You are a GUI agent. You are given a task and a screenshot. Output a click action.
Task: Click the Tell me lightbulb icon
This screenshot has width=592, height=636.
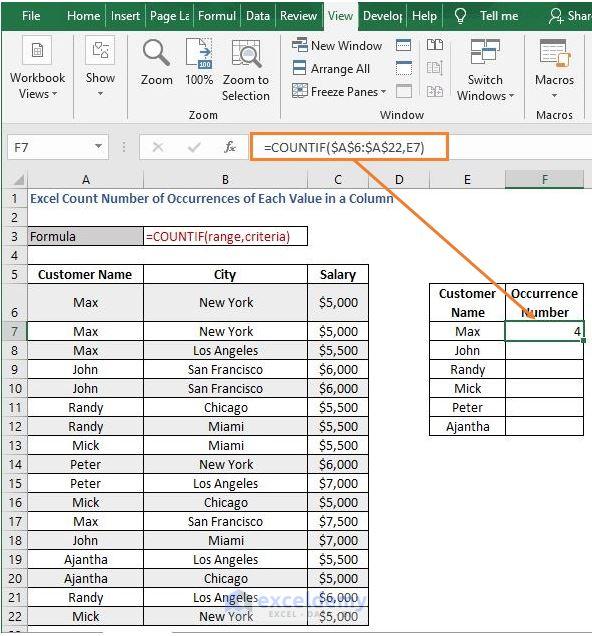(460, 16)
